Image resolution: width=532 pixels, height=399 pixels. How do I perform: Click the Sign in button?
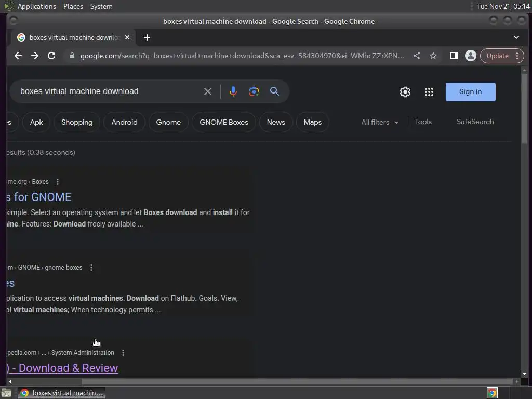[470, 92]
